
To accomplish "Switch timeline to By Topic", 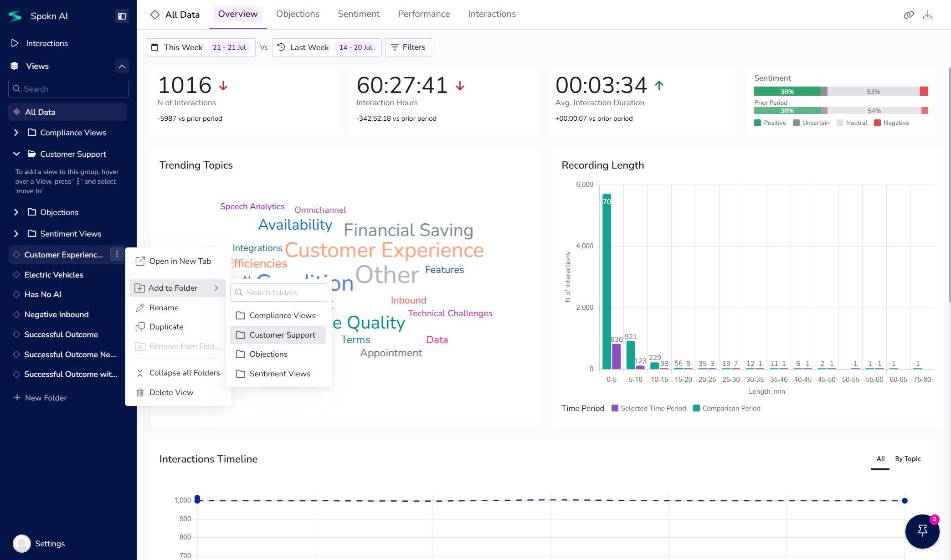I will tap(907, 459).
